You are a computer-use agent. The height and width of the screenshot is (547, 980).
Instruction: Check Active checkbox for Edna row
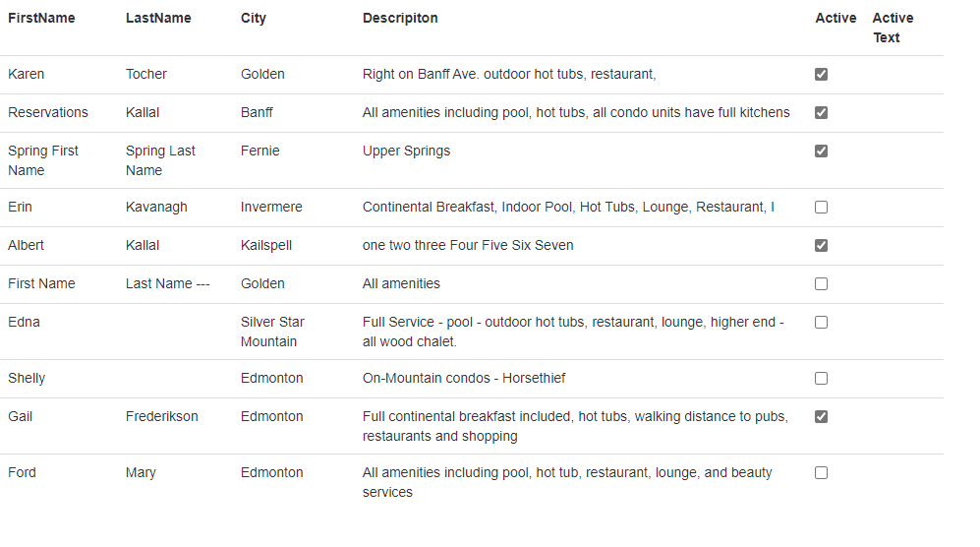click(x=821, y=323)
